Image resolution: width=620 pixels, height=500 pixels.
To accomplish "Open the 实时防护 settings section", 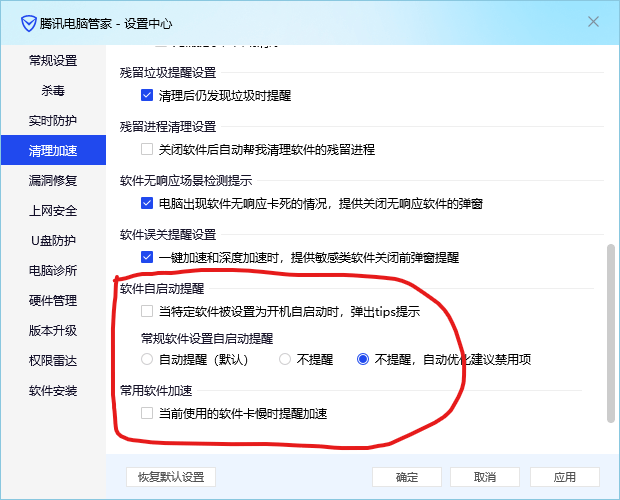I will [53, 121].
